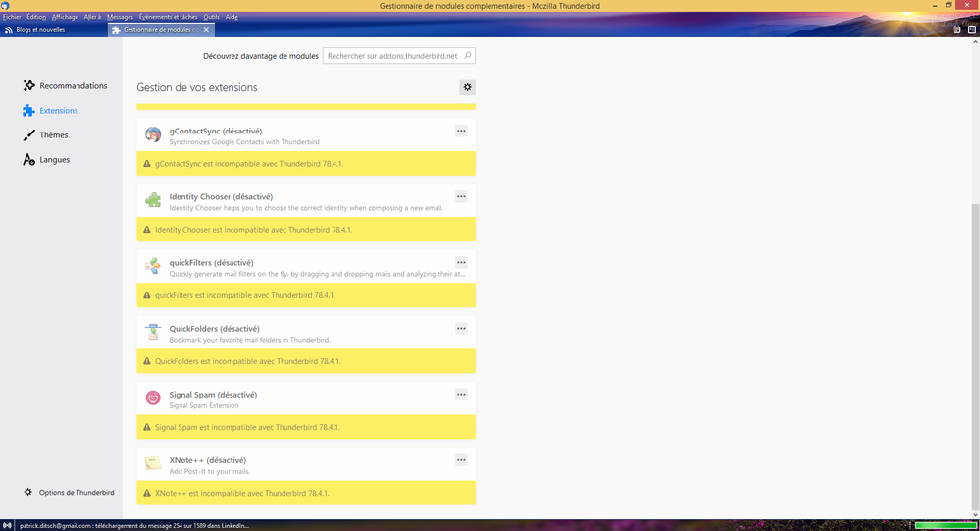The width and height of the screenshot is (980, 531).
Task: Click the Signal Spam incompatible warning message
Action: (x=247, y=427)
